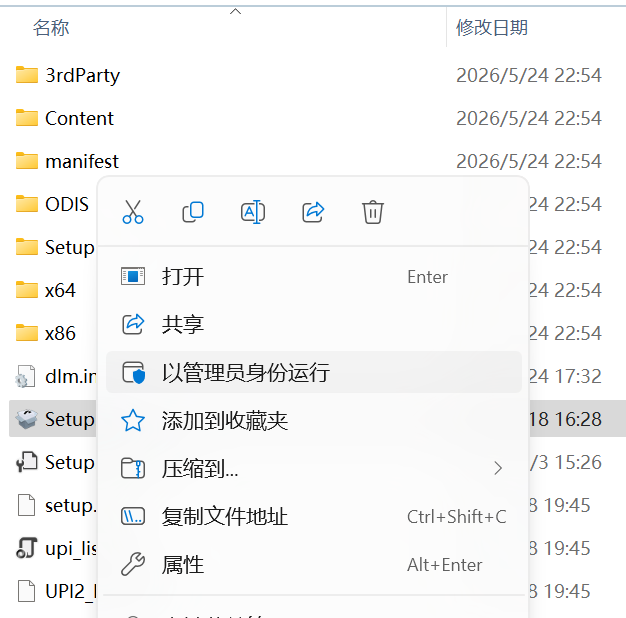Sort by the 名称 column header
The height and width of the screenshot is (618, 626).
tap(51, 28)
